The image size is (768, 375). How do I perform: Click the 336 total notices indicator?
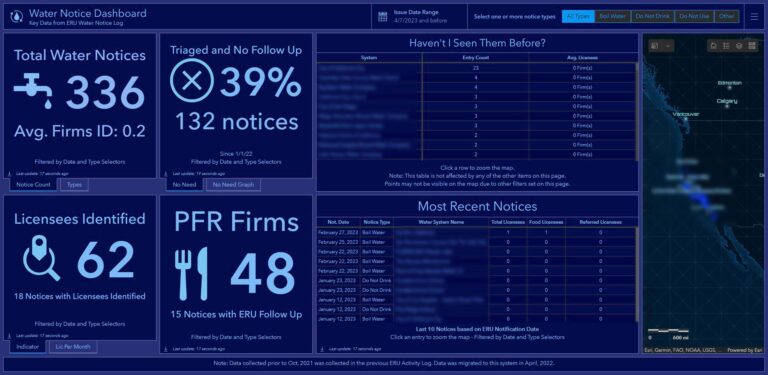(x=105, y=92)
